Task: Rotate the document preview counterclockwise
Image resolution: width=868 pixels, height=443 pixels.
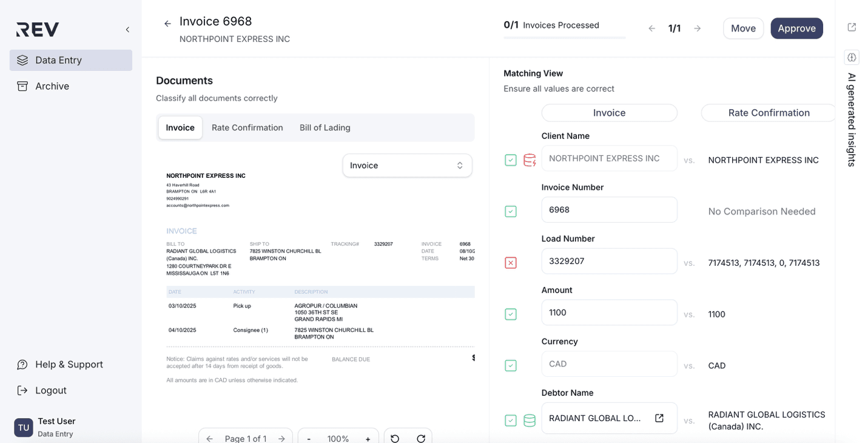Action: click(394, 438)
